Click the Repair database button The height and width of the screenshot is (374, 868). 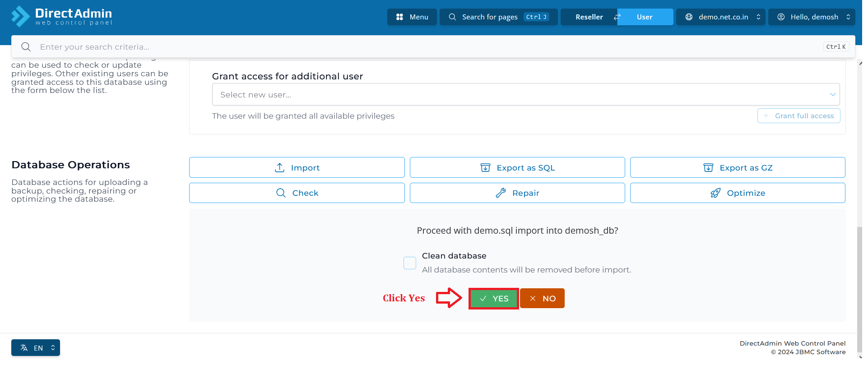click(517, 193)
